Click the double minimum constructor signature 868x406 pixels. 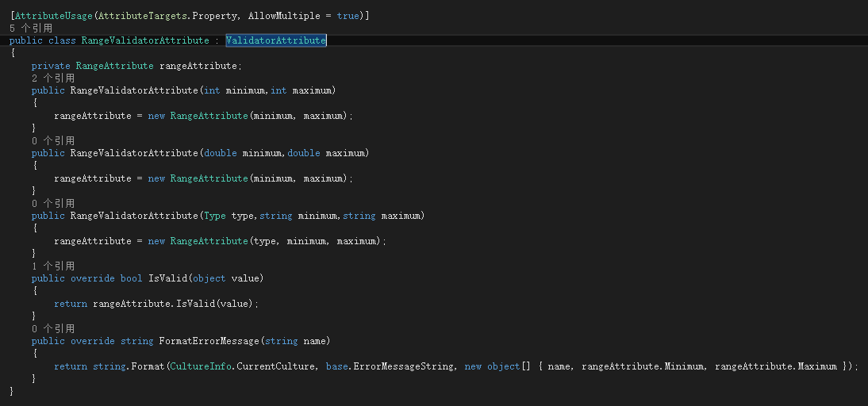pos(201,153)
